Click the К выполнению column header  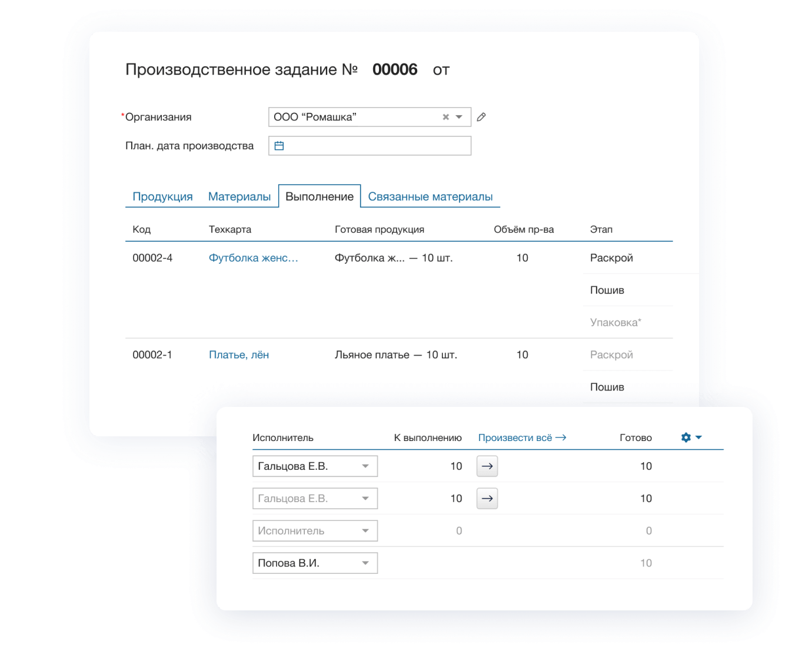point(428,438)
